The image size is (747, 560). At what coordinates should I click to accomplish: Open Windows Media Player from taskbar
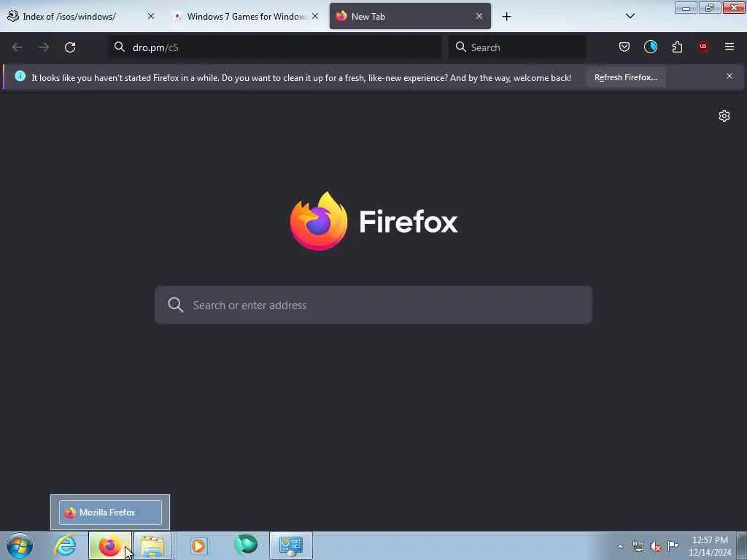coord(199,545)
